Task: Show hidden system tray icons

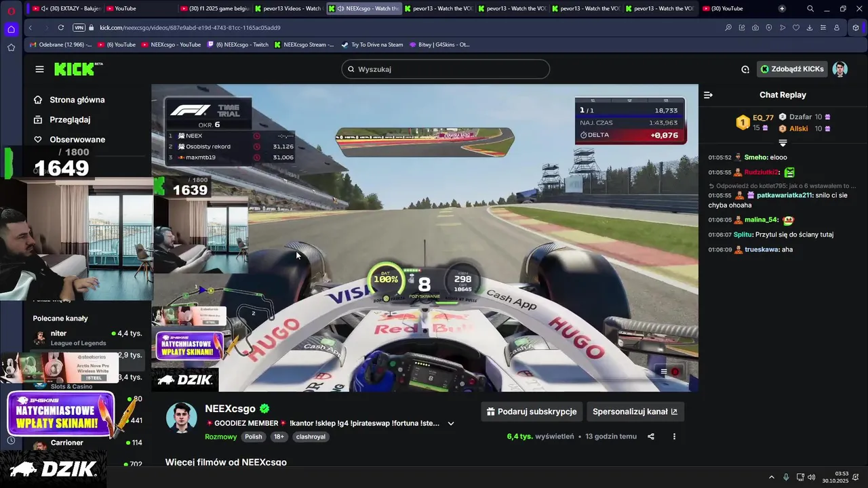Action: pos(771,477)
